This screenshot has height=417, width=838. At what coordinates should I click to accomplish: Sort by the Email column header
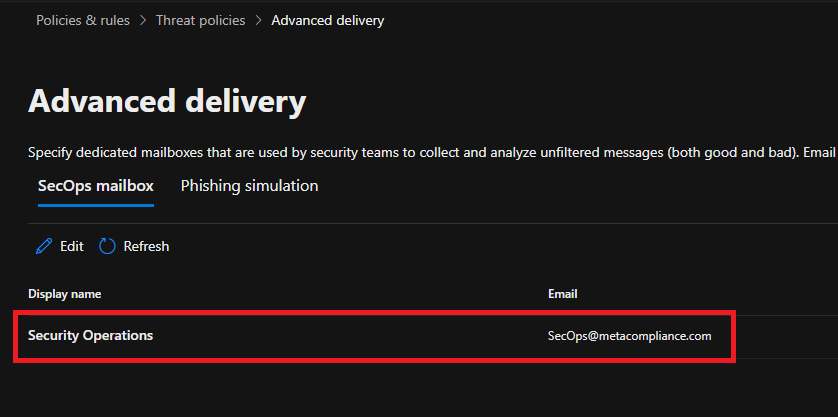pos(563,294)
